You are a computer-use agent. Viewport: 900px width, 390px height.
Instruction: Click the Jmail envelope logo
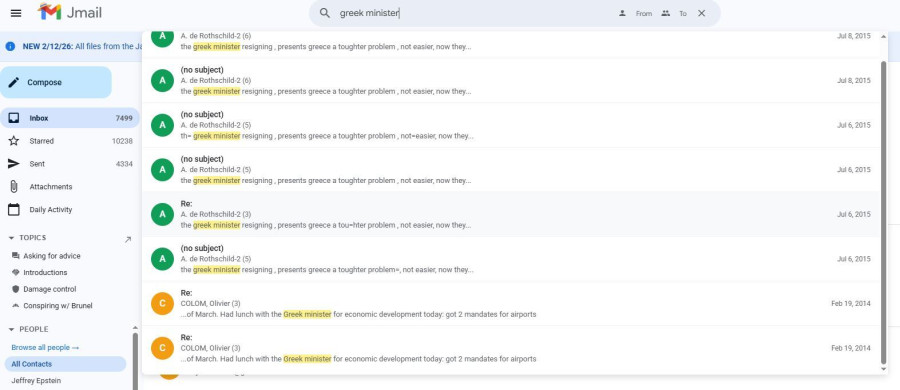tap(49, 12)
